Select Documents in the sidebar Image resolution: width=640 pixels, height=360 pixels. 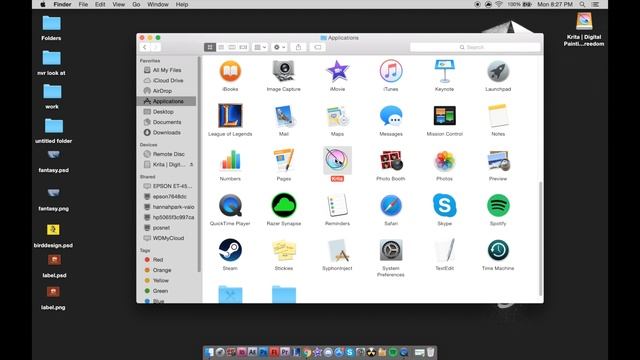click(x=167, y=122)
